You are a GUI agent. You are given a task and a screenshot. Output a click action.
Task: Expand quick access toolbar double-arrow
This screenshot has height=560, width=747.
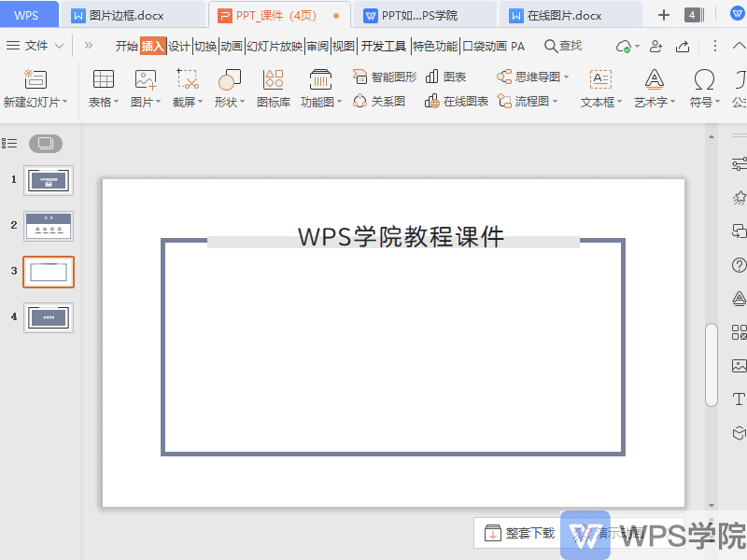point(89,46)
